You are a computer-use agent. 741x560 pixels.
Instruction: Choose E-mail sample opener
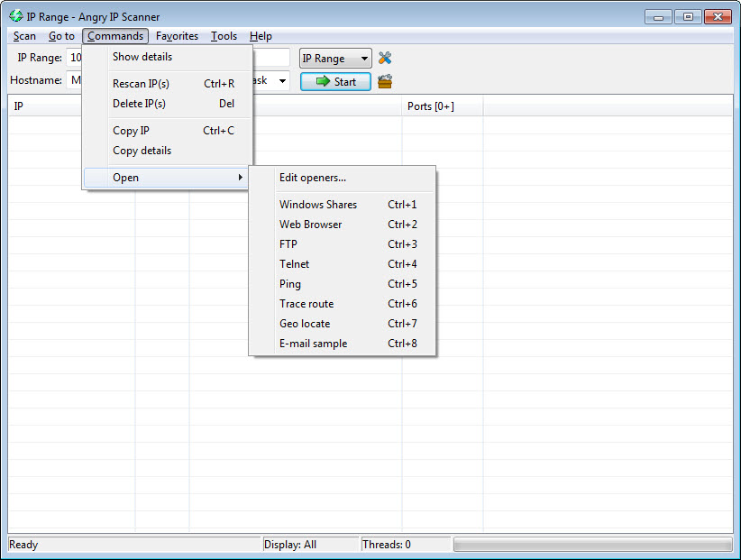click(342, 344)
